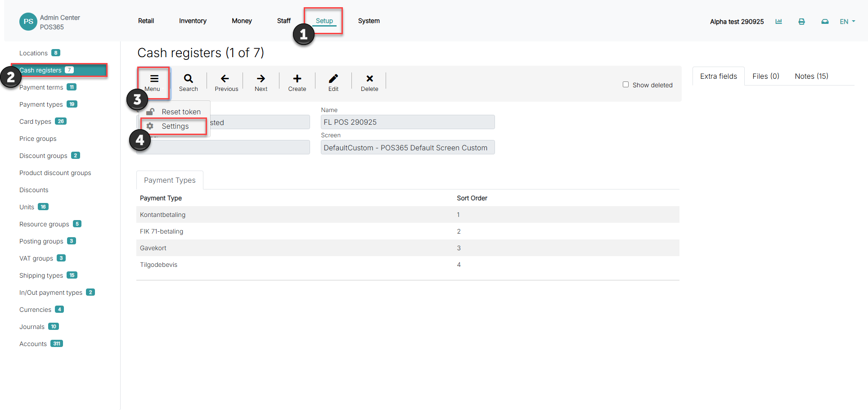Image resolution: width=868 pixels, height=410 pixels.
Task: Go to Previous register arrow
Action: click(225, 79)
